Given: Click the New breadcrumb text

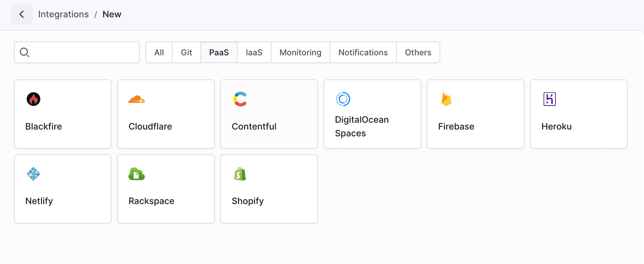Looking at the screenshot, I should coord(112,14).
